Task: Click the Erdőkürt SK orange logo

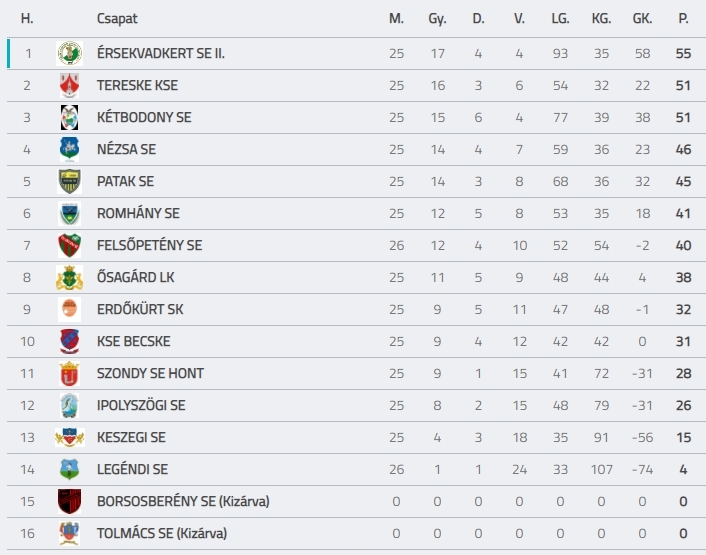Action: 69,309
